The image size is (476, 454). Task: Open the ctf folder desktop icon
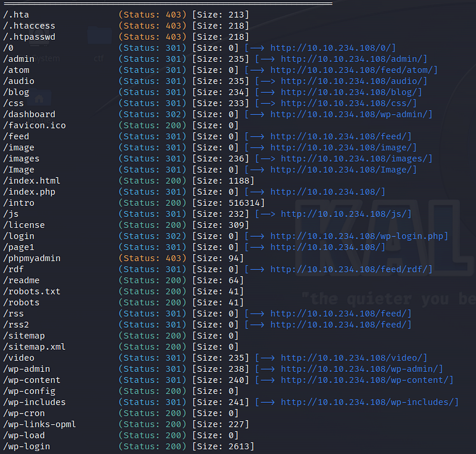pos(98,37)
